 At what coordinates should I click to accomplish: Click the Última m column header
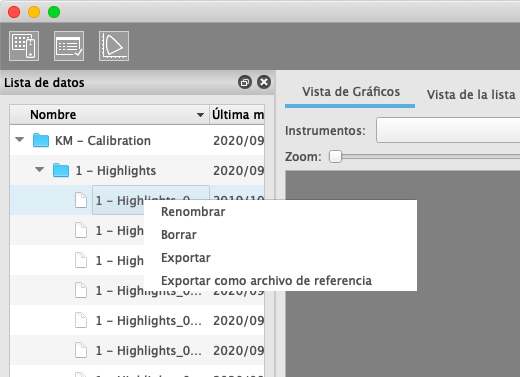pyautogui.click(x=237, y=115)
